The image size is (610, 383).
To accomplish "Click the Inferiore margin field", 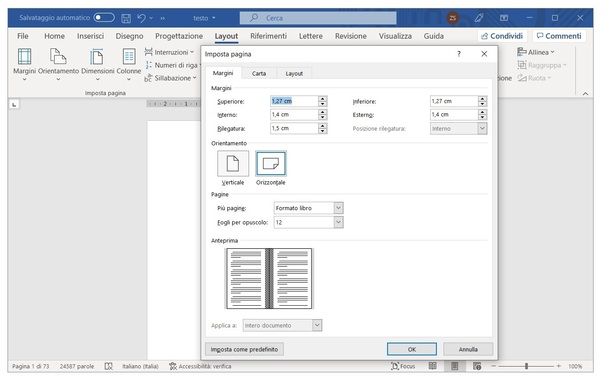I will (x=454, y=101).
